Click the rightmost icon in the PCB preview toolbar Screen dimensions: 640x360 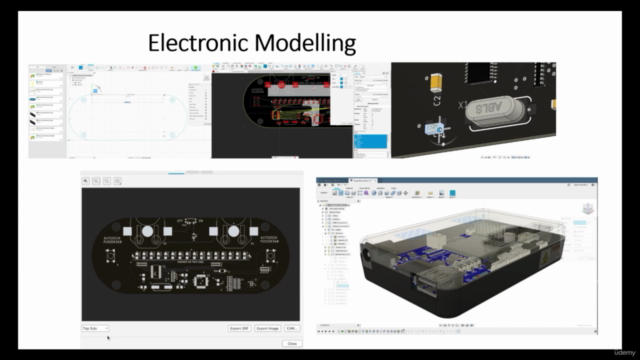pos(118,181)
